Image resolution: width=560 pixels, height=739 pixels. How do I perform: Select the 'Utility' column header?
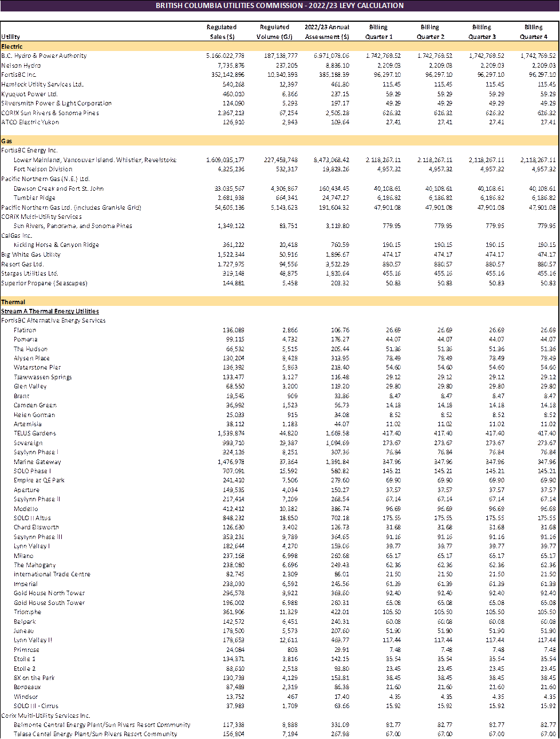[10, 37]
